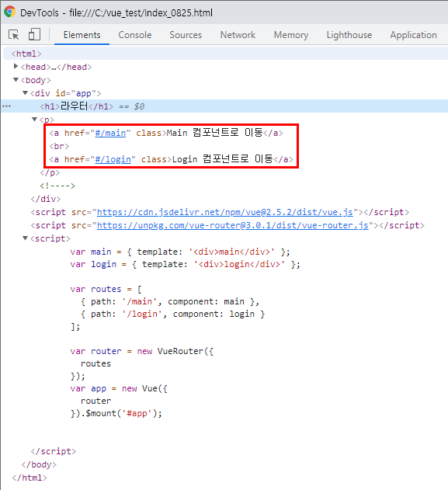Viewport: 448px width, 490px height.
Task: Click 'Login 컴포넌트로 이동' anchor text
Action: (x=222, y=159)
